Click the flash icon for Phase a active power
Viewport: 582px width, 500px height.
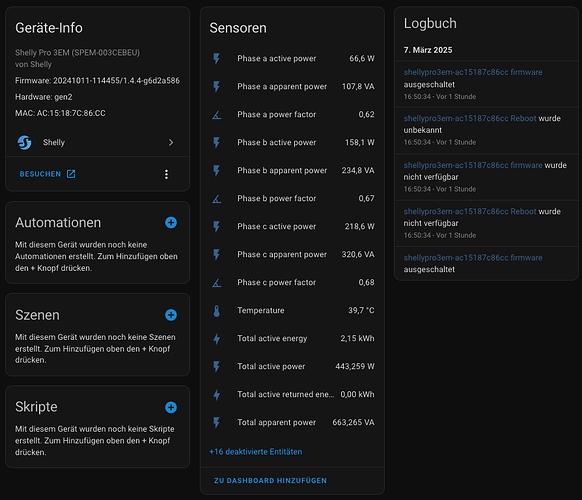[217, 59]
